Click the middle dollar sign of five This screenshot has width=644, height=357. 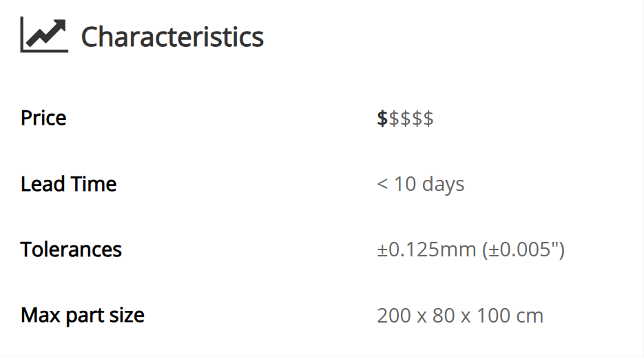[406, 119]
